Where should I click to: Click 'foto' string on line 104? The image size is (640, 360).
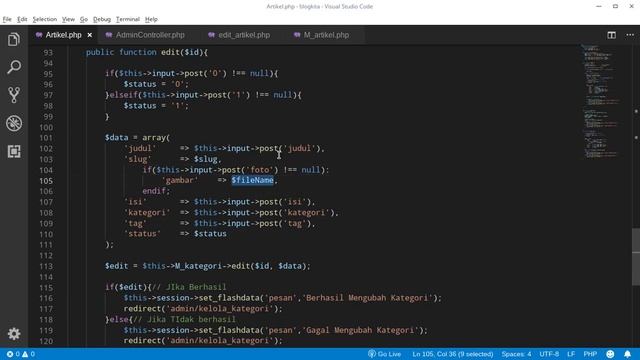[x=260, y=169]
